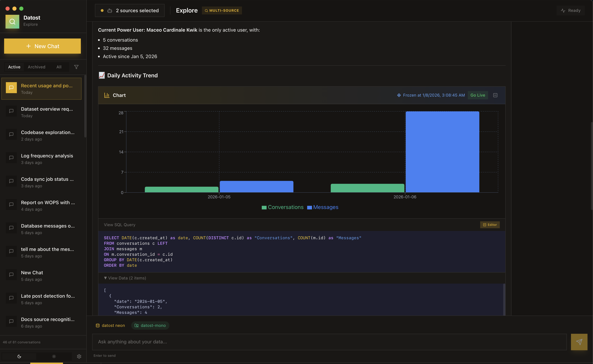Click the send paper-plane icon

tap(579, 342)
